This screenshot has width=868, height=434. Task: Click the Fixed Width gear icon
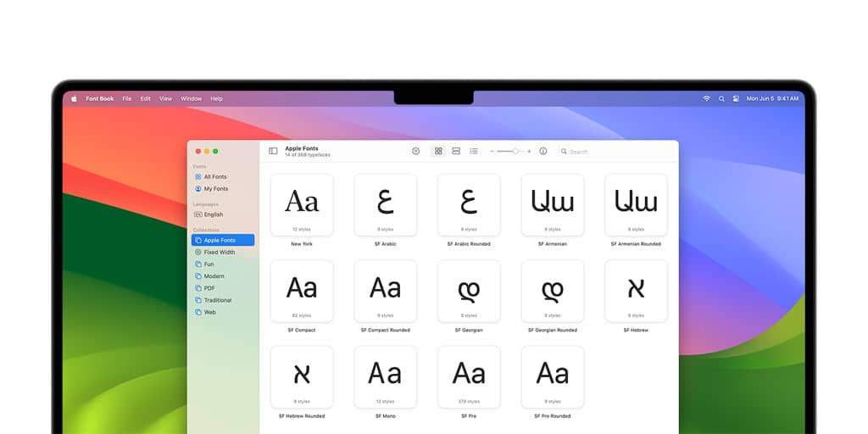pyautogui.click(x=198, y=253)
